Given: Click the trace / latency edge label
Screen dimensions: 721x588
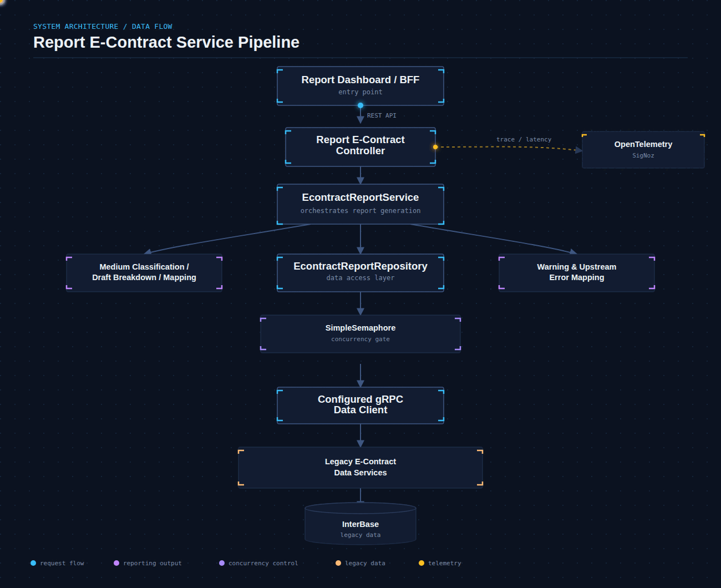Looking at the screenshot, I should (x=524, y=139).
